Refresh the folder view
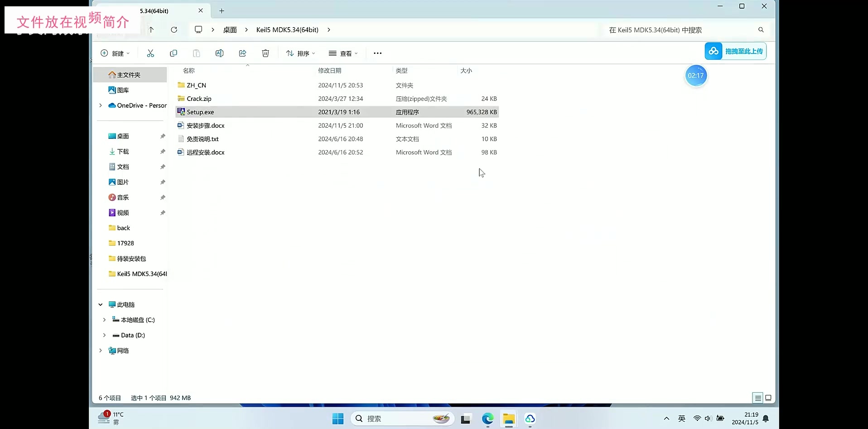Screen dimensions: 868x429 174,30
